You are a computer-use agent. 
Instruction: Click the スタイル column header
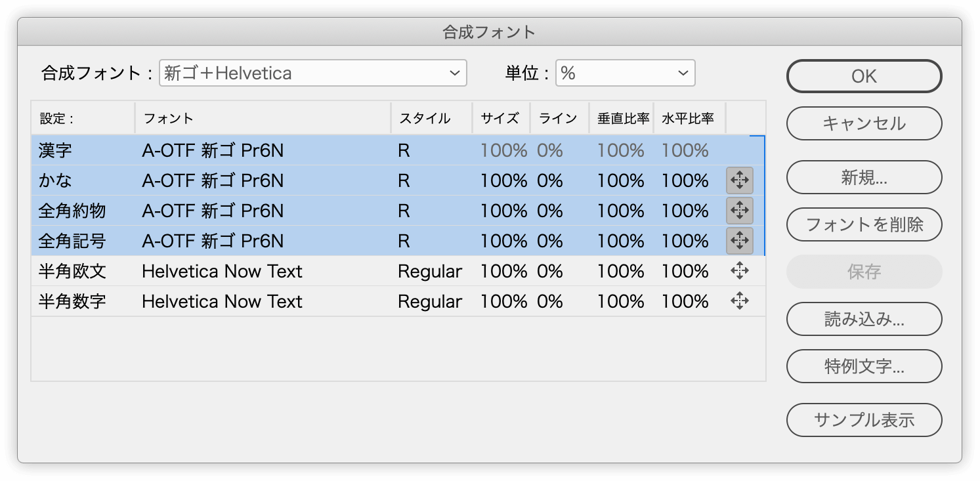coord(431,118)
